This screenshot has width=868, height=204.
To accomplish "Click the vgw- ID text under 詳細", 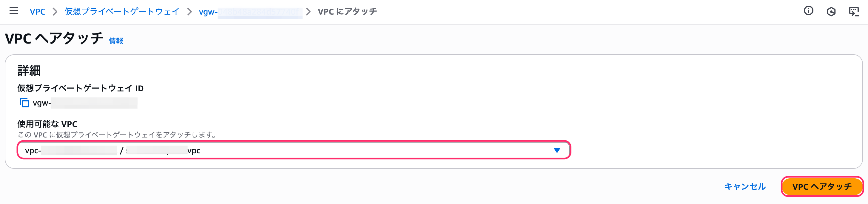I will point(85,103).
